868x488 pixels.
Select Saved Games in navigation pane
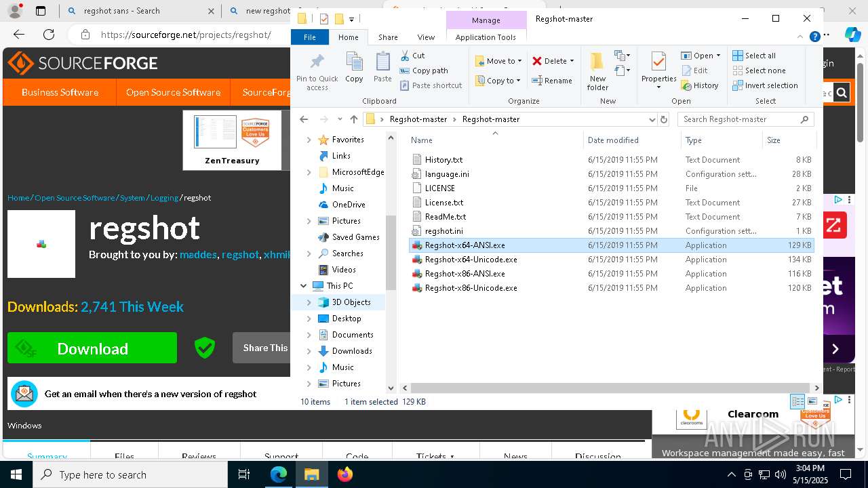[355, 237]
